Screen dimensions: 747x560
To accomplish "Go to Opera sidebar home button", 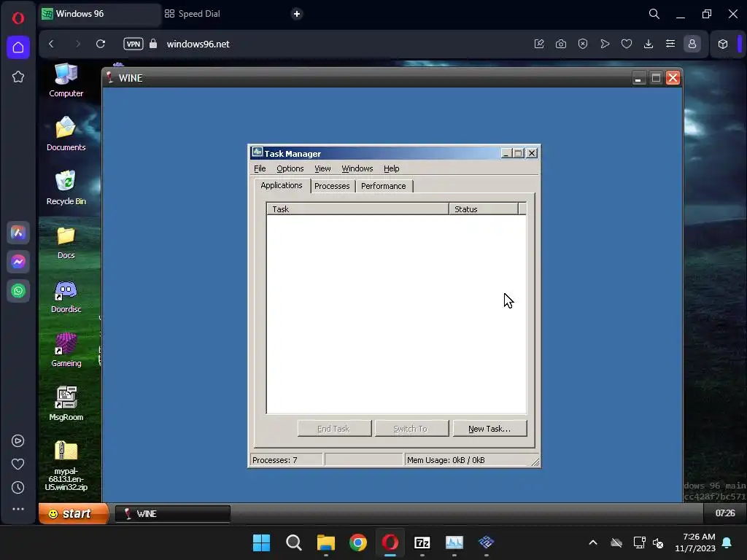I will [x=18, y=47].
